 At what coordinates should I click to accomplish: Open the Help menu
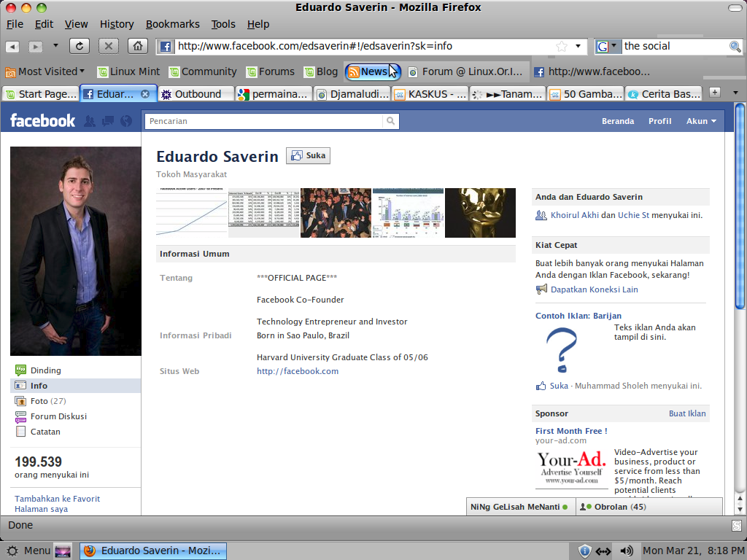258,24
